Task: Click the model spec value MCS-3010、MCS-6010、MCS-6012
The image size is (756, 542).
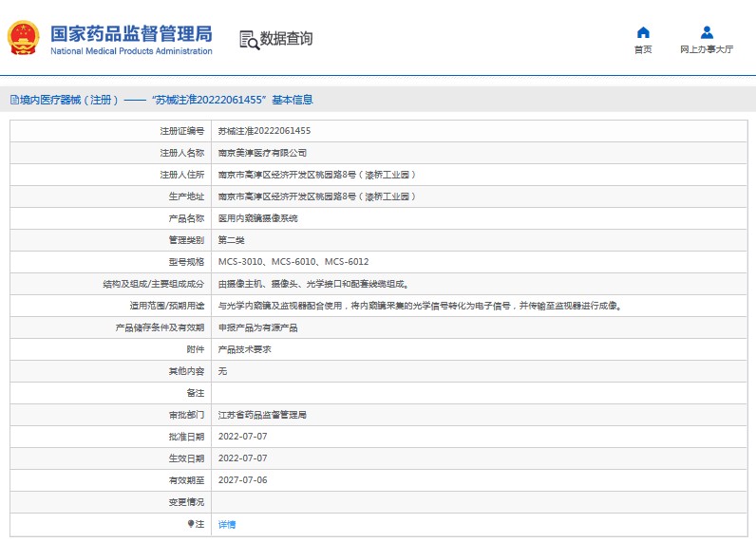Action: click(x=293, y=262)
